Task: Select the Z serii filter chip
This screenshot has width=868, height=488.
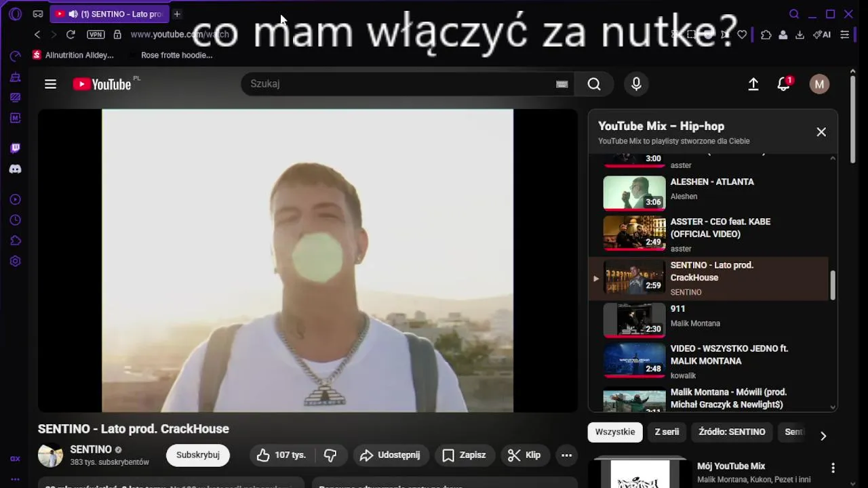Action: click(x=667, y=432)
